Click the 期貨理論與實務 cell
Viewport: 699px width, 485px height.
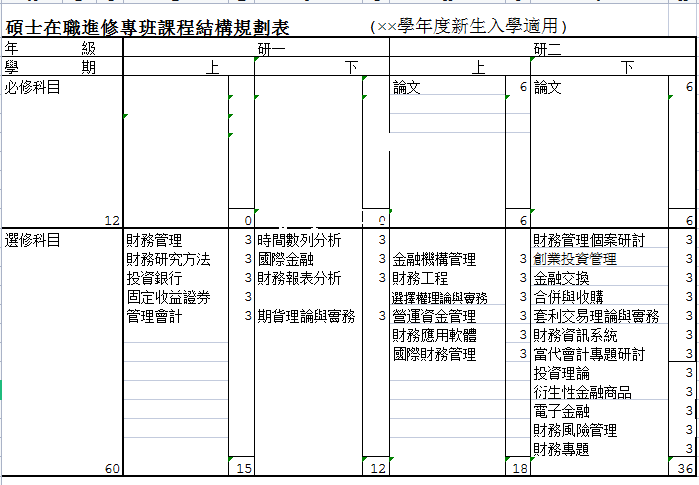coord(306,316)
